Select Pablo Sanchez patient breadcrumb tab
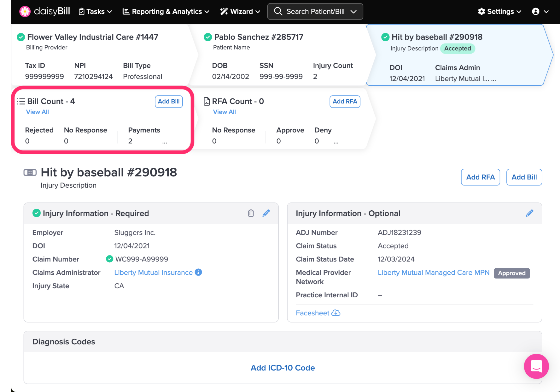The image size is (560, 392). click(x=258, y=37)
